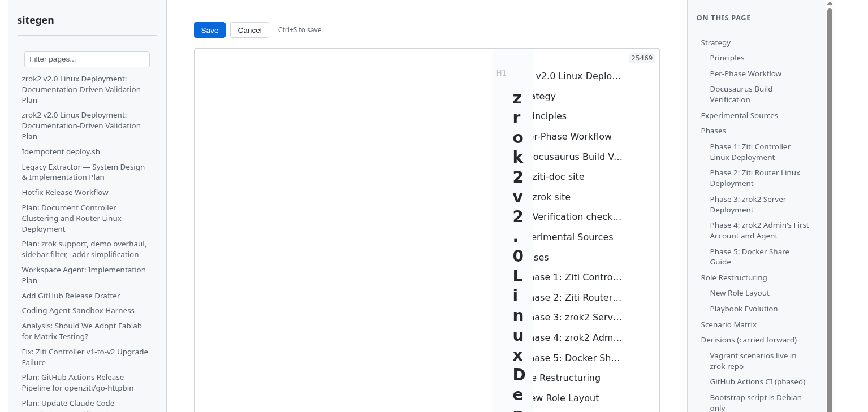Jump to Docusaurus Build Verification section

tap(741, 94)
